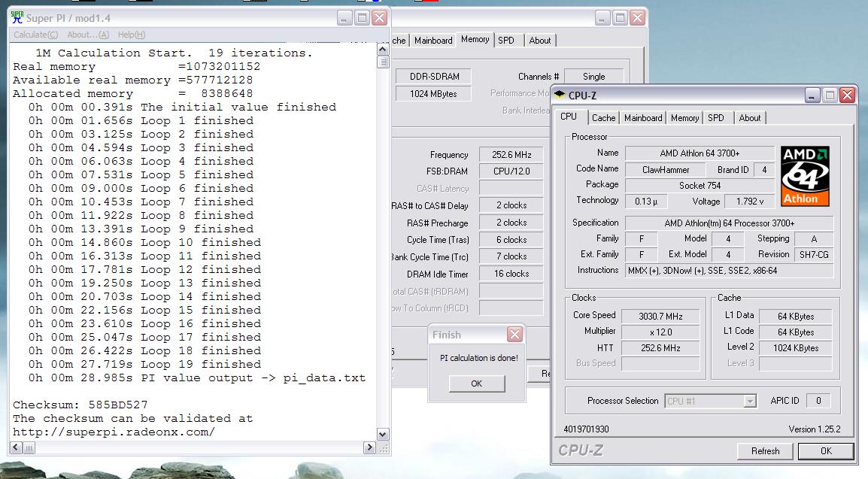Click the Revision value SH7-CG
This screenshot has width=868, height=479.
point(814,254)
